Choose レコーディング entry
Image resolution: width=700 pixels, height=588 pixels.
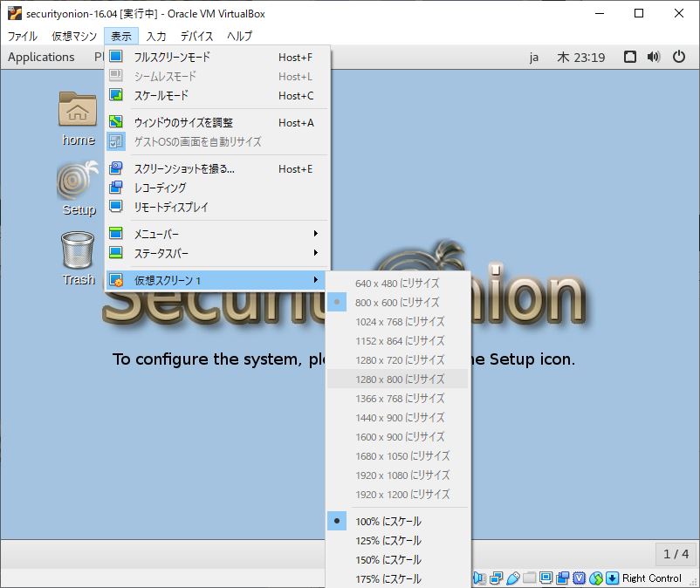(x=217, y=188)
